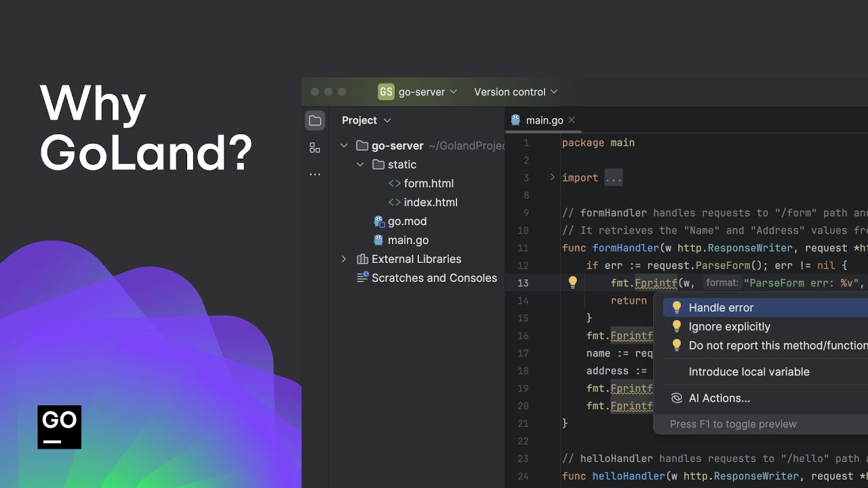Collapse the go-server root node

tap(344, 146)
